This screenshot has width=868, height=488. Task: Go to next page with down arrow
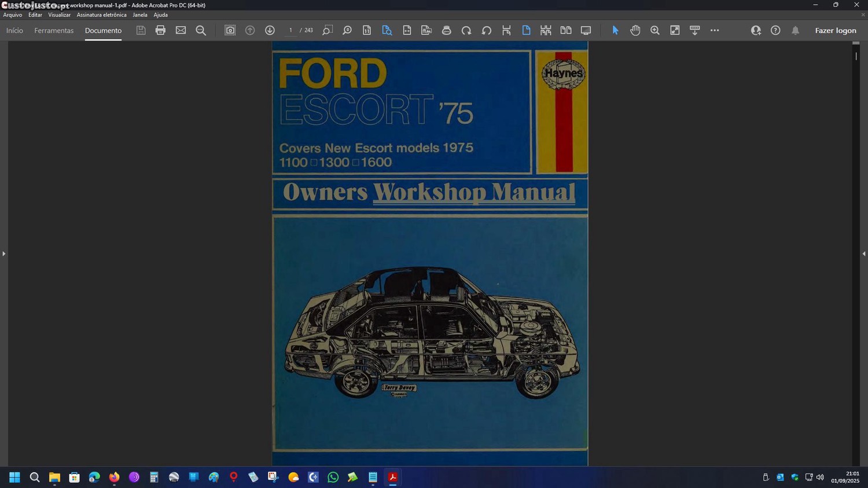pos(270,30)
